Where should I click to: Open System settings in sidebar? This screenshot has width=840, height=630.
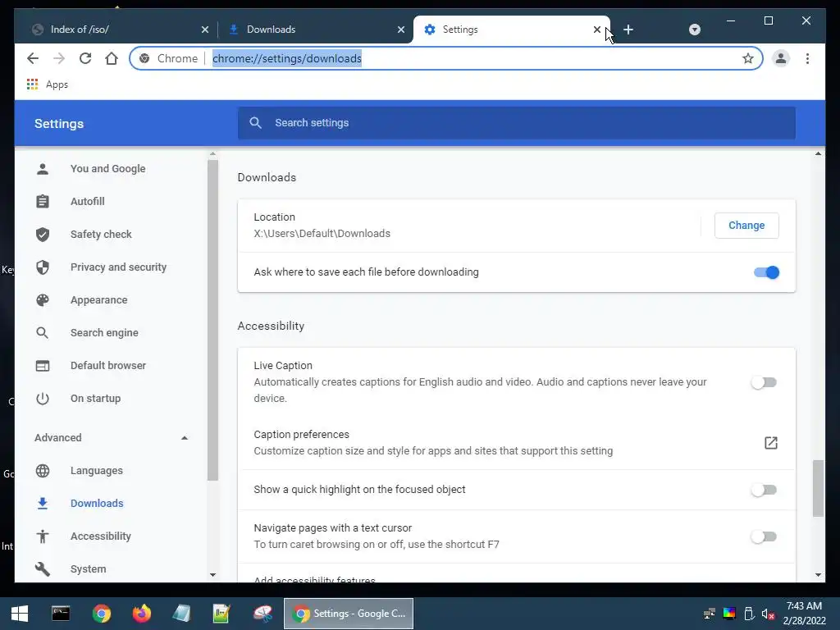point(88,569)
